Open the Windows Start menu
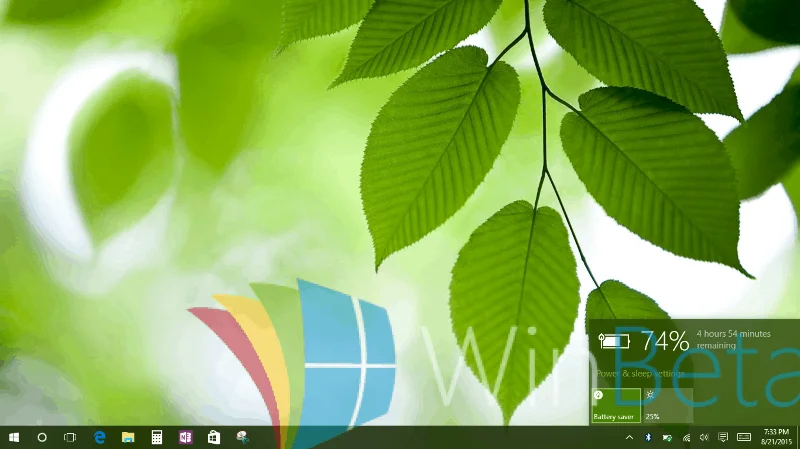 pos(14,437)
